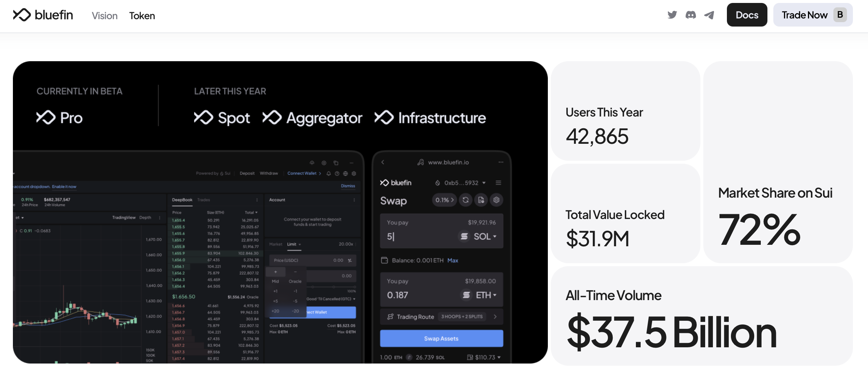Click the three-dot menu beside DeepBook tabs
This screenshot has height=379, width=868.
click(x=257, y=200)
